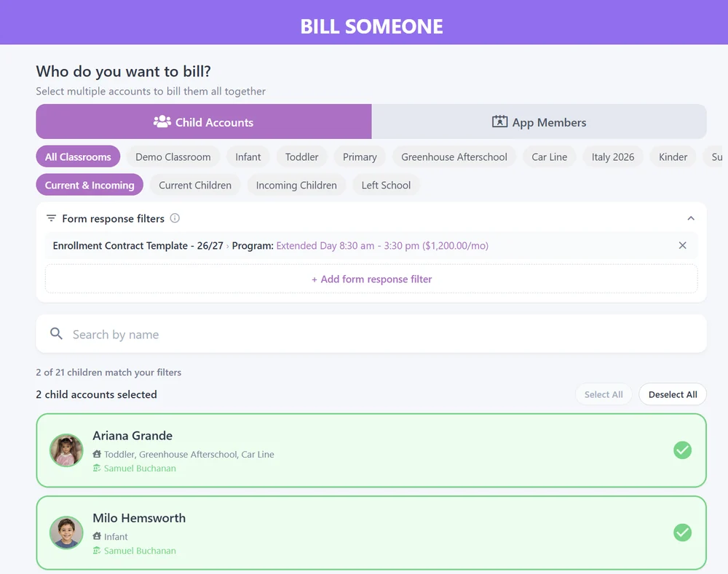The image size is (728, 574).
Task: Click the billing account icon under Milo Hemsworth
Action: click(97, 550)
